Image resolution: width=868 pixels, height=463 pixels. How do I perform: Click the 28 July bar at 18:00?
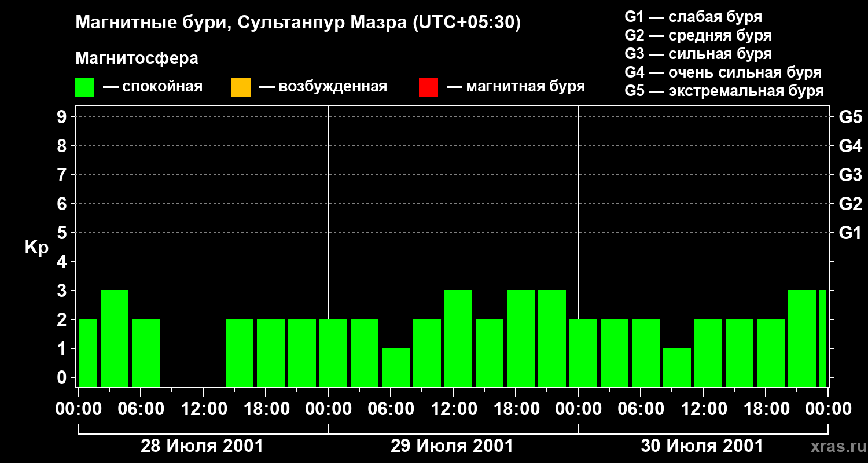[x=271, y=352]
